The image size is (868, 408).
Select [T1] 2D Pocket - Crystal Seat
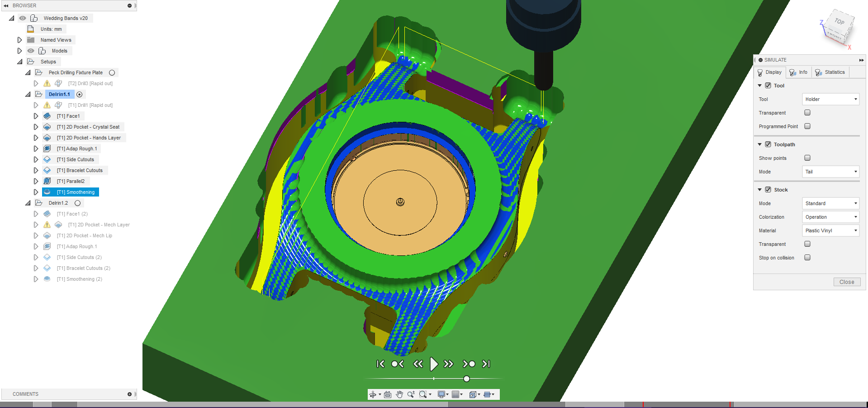point(88,127)
